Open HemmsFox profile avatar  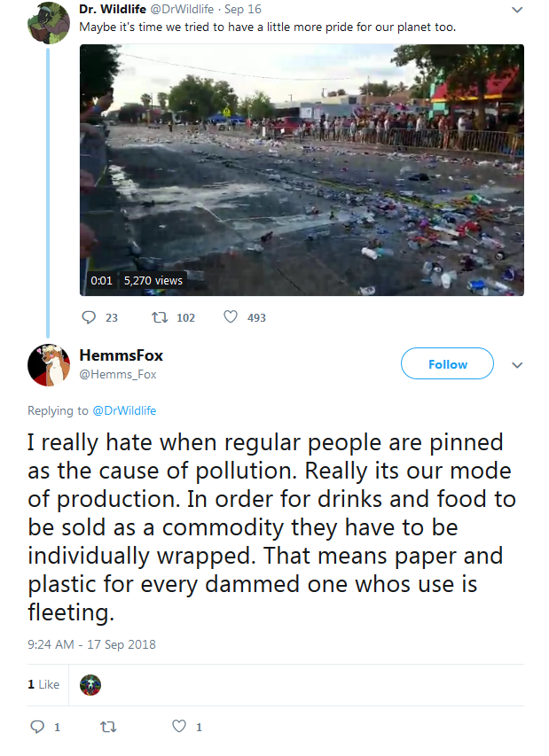pyautogui.click(x=49, y=365)
